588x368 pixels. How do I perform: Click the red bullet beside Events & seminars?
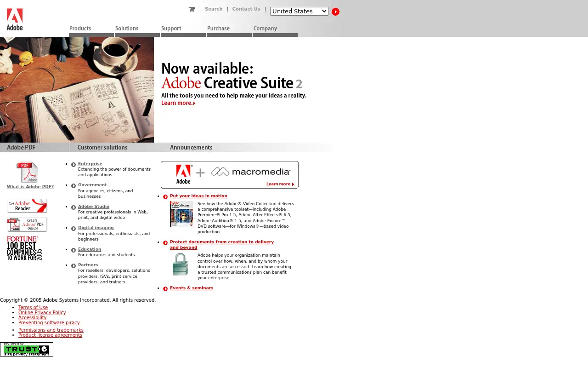pyautogui.click(x=165, y=289)
